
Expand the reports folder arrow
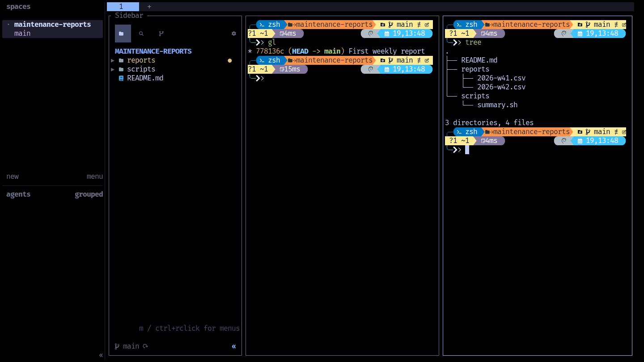113,60
